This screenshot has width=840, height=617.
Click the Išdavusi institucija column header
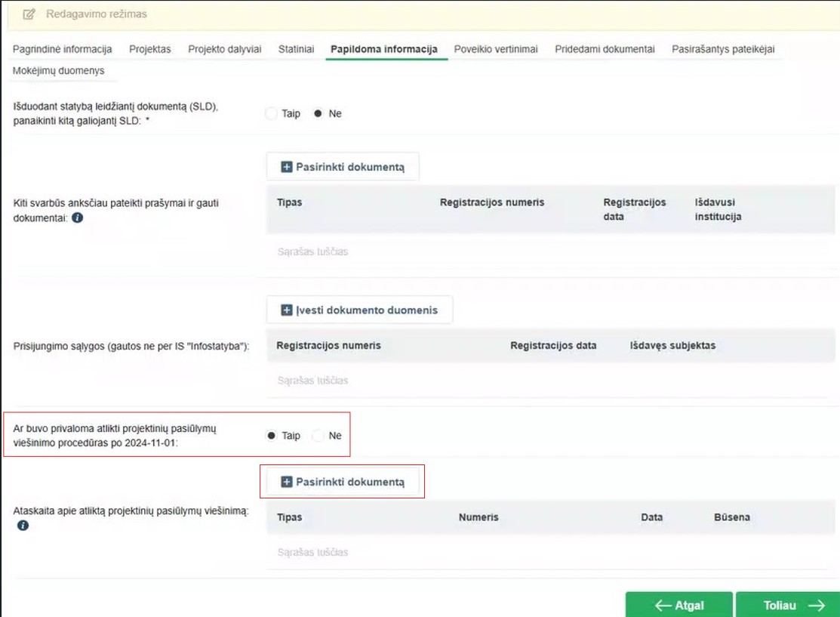pyautogui.click(x=718, y=210)
